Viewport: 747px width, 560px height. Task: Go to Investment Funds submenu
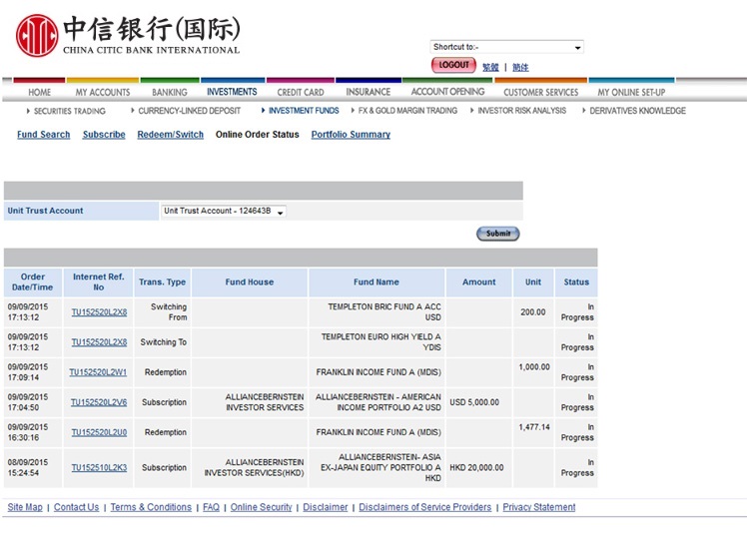click(304, 111)
